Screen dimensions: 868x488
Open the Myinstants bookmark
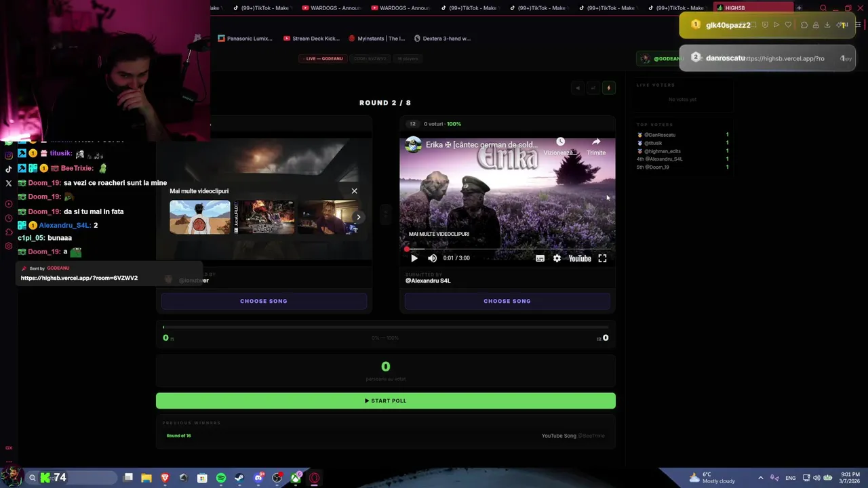point(376,39)
